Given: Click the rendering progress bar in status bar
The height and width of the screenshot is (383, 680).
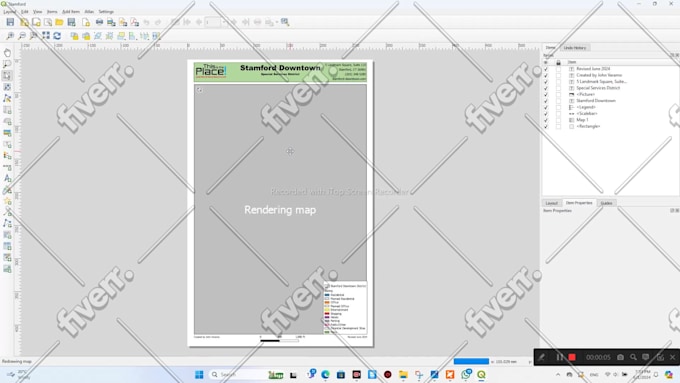Looking at the screenshot, I should pyautogui.click(x=471, y=361).
